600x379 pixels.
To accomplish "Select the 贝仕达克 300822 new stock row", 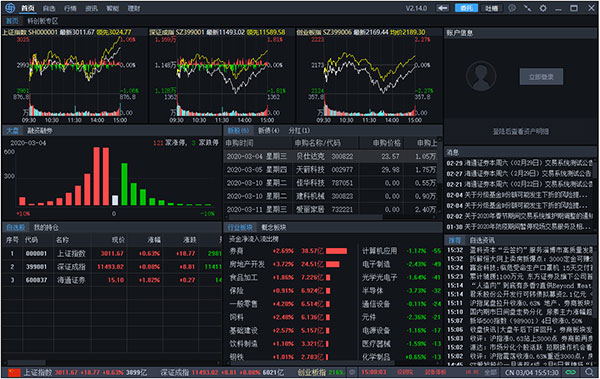I will [331, 157].
